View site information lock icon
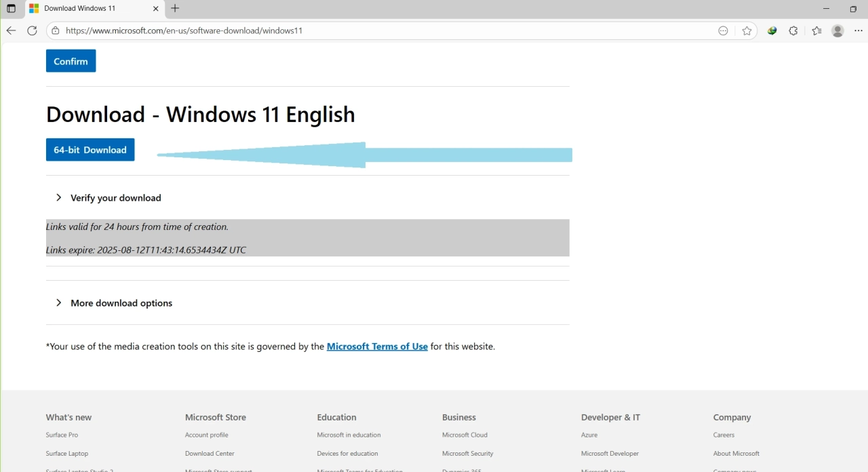 56,31
